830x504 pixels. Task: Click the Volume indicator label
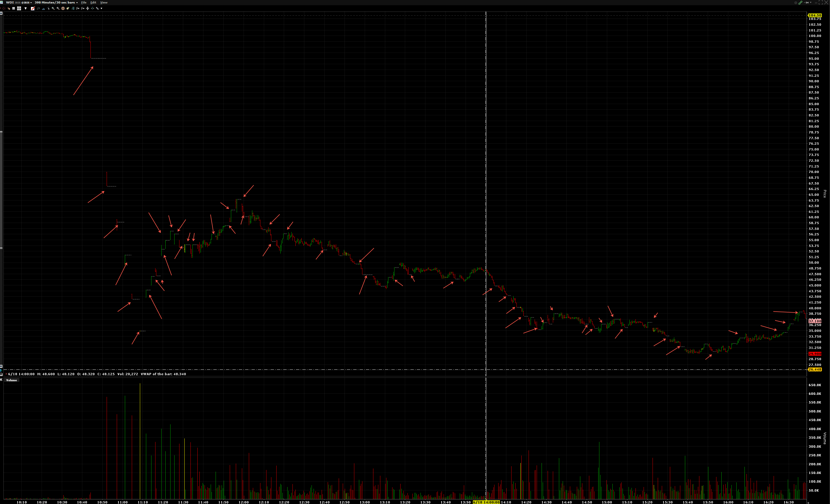point(12,380)
